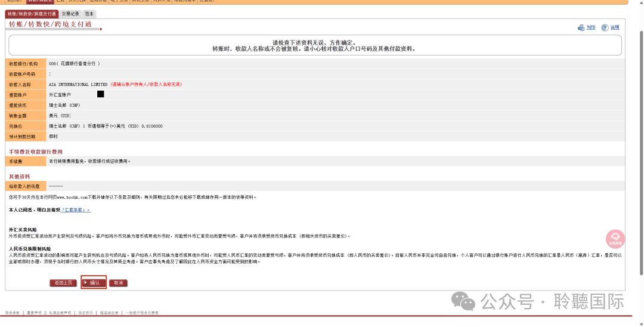This screenshot has width=644, height=327.
Task: Click the black redaction square by 外汇宝账户
Action: pyautogui.click(x=100, y=94)
